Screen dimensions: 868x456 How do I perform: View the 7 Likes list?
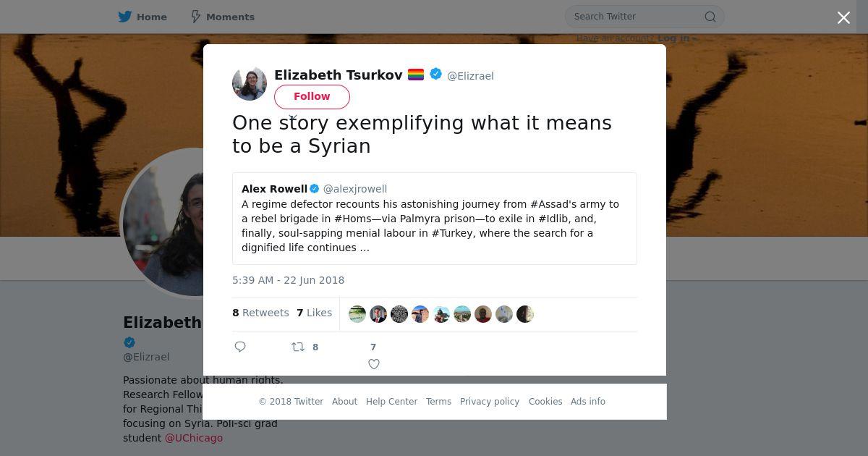click(x=314, y=313)
